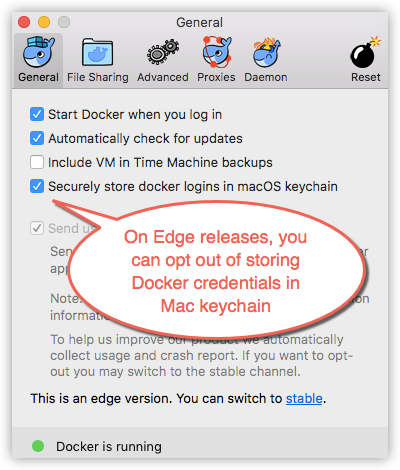Image resolution: width=400 pixels, height=470 pixels.
Task: Select the File Sharing tab label
Action: pyautogui.click(x=98, y=77)
